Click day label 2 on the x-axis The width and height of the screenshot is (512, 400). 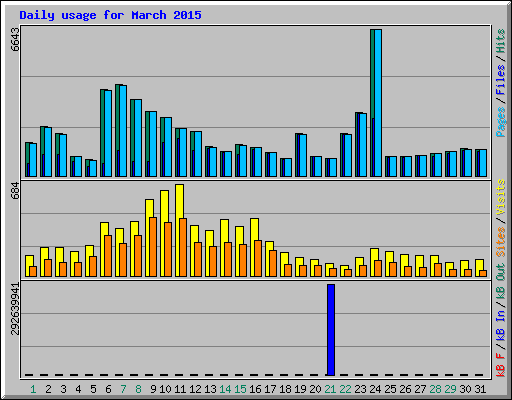[x=48, y=389]
